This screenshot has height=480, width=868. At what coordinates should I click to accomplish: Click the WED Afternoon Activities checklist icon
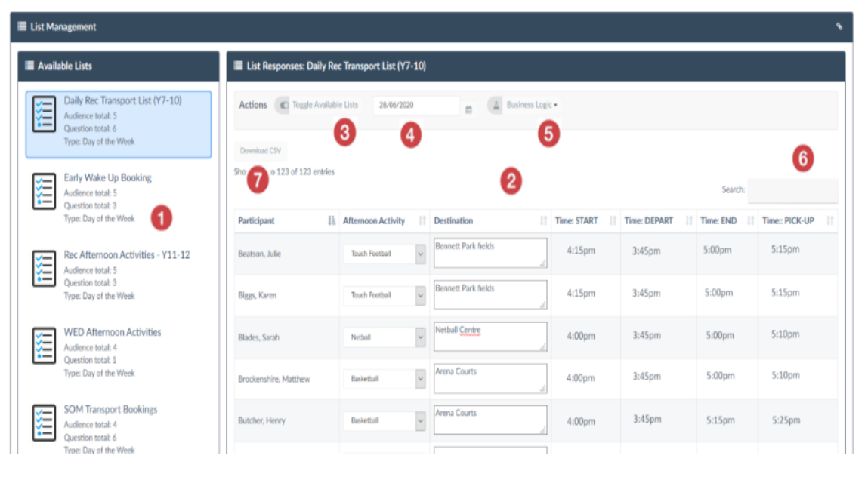coord(44,346)
